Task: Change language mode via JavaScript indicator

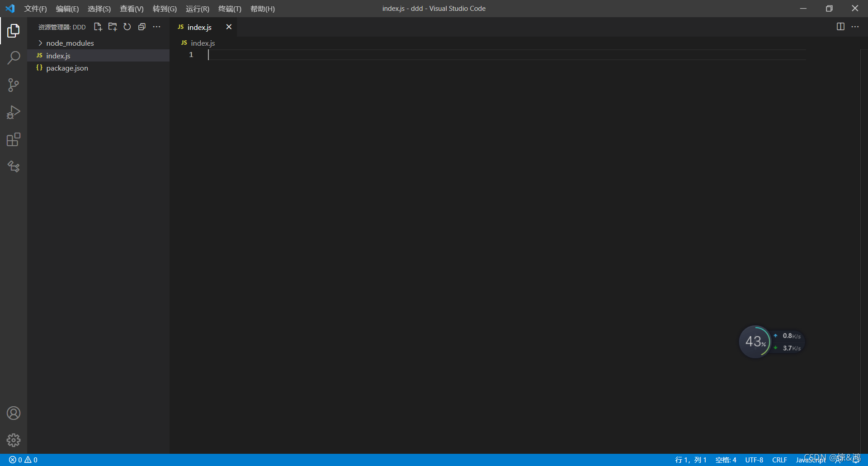Action: 811,460
